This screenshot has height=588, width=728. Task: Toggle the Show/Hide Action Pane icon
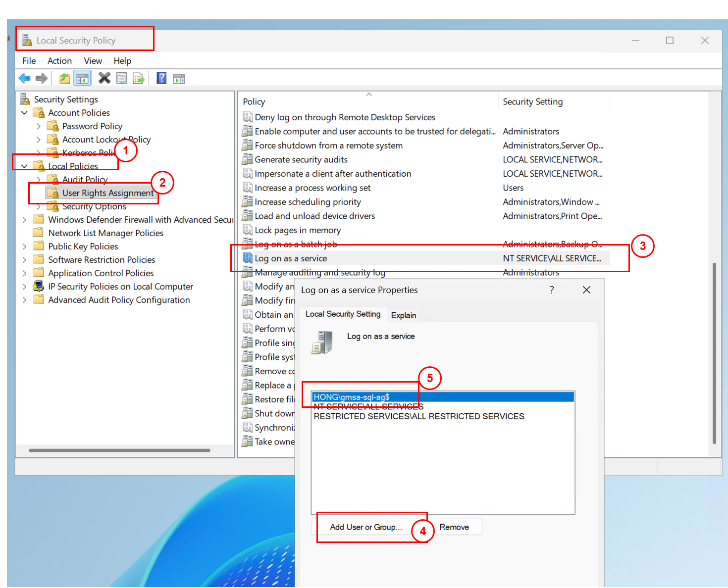[179, 78]
